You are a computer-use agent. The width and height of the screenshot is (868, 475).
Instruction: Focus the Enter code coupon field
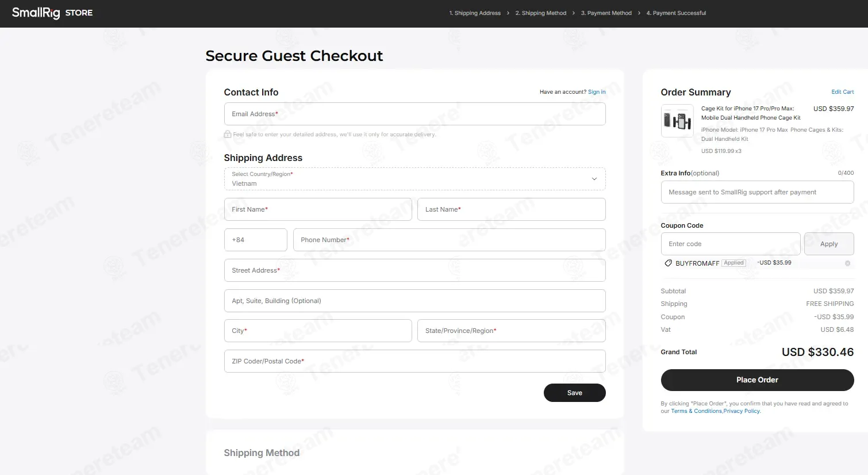[x=731, y=244]
